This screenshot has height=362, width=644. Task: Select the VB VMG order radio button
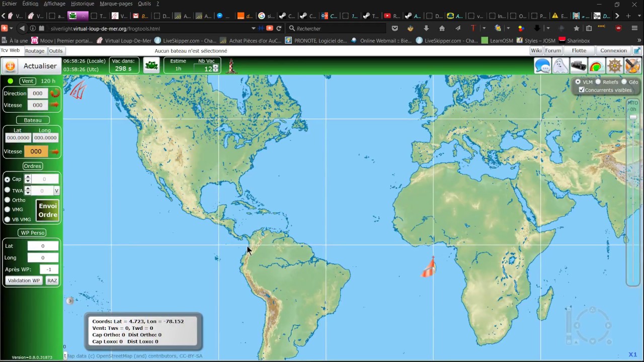8,219
